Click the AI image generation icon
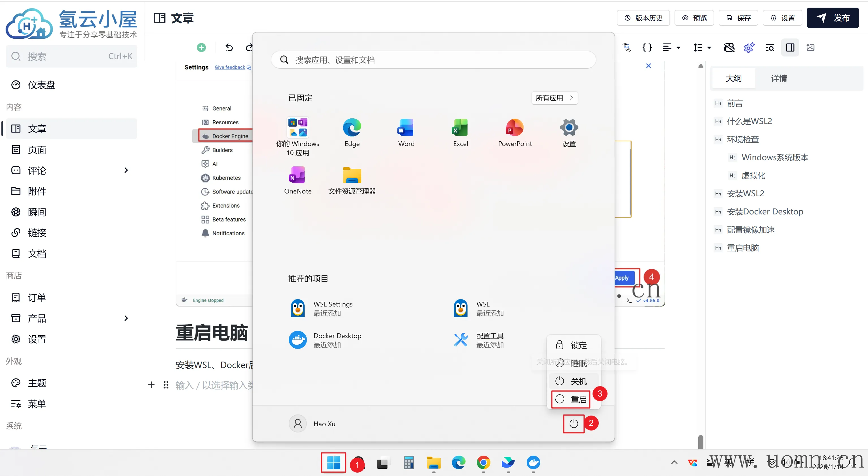The width and height of the screenshot is (868, 476). click(x=810, y=47)
